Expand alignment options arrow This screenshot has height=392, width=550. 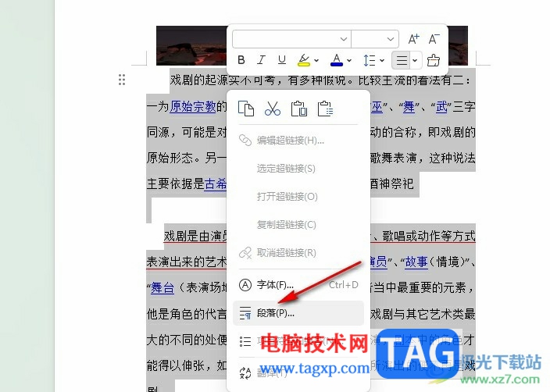click(x=416, y=60)
